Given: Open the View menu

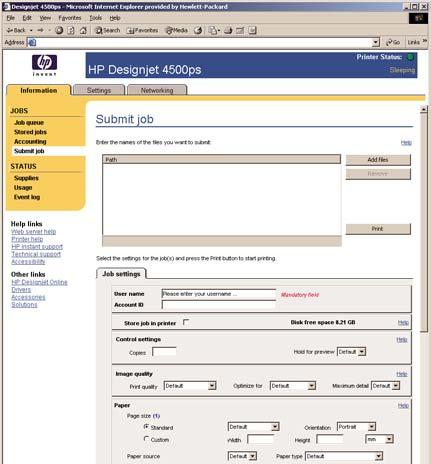Looking at the screenshot, I should tap(45, 18).
